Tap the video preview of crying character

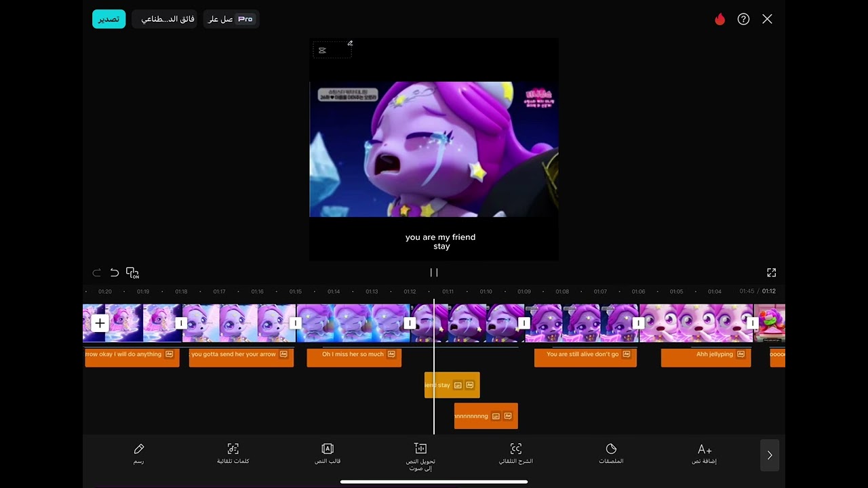(x=434, y=149)
